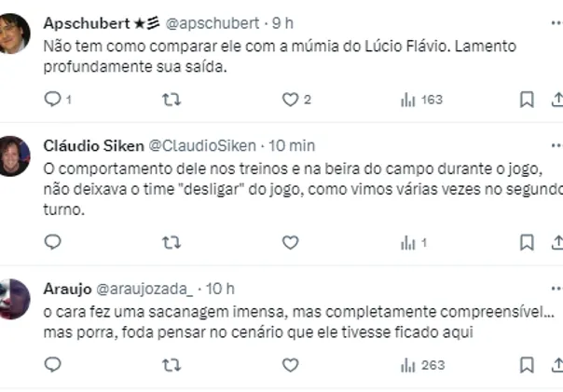Reply to Cláudio Siken's tweet

coord(53,242)
